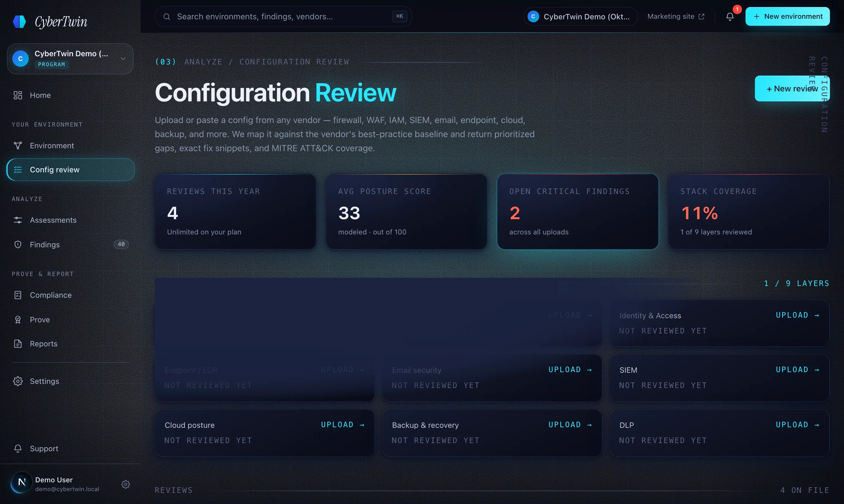Click the Findings shield icon

coord(18,245)
